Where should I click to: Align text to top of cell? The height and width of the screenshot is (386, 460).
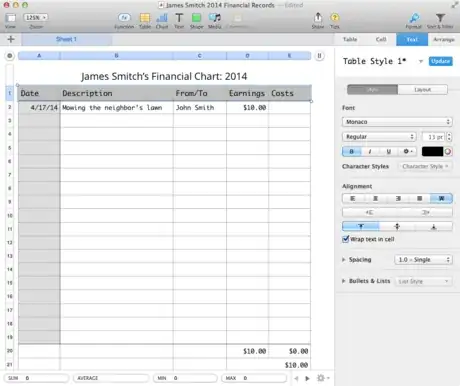361,227
